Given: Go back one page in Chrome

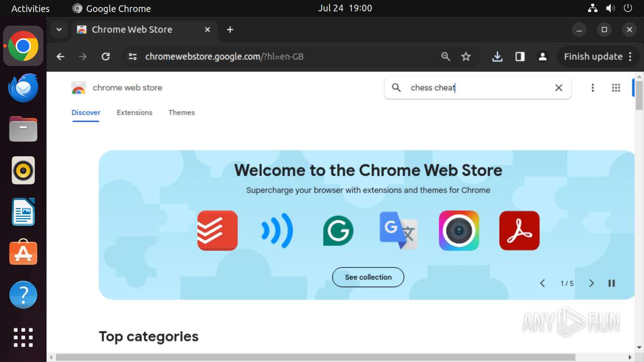Looking at the screenshot, I should pyautogui.click(x=60, y=57).
